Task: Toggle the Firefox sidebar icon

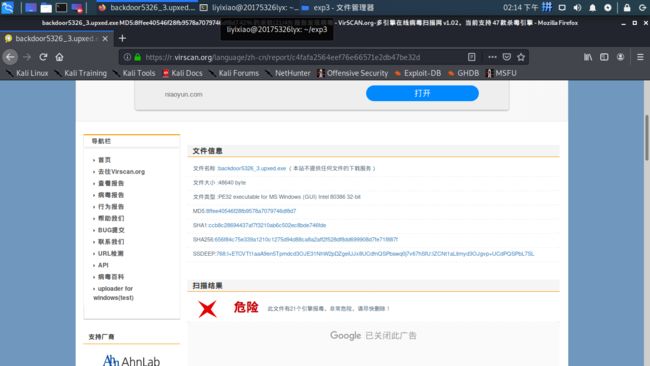Action: 604,57
